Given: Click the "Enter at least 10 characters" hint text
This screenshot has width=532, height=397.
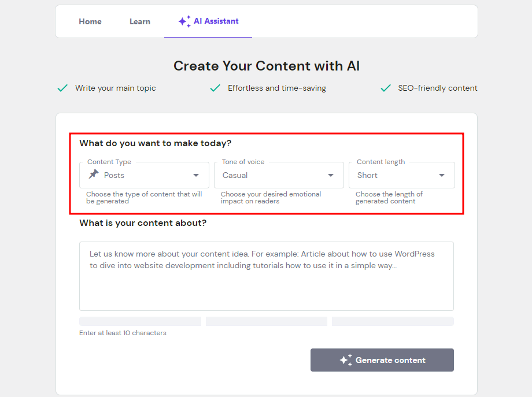Looking at the screenshot, I should click(x=122, y=333).
